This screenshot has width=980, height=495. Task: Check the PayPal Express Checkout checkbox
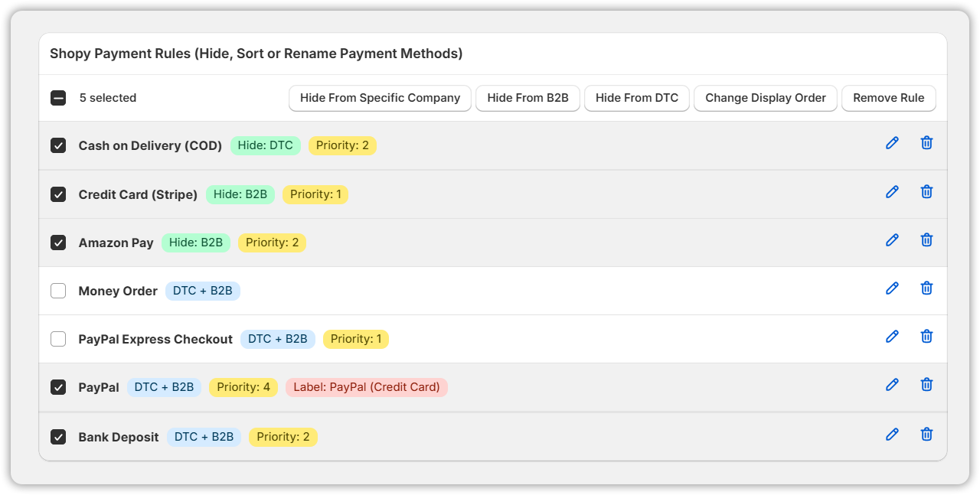pyautogui.click(x=58, y=339)
